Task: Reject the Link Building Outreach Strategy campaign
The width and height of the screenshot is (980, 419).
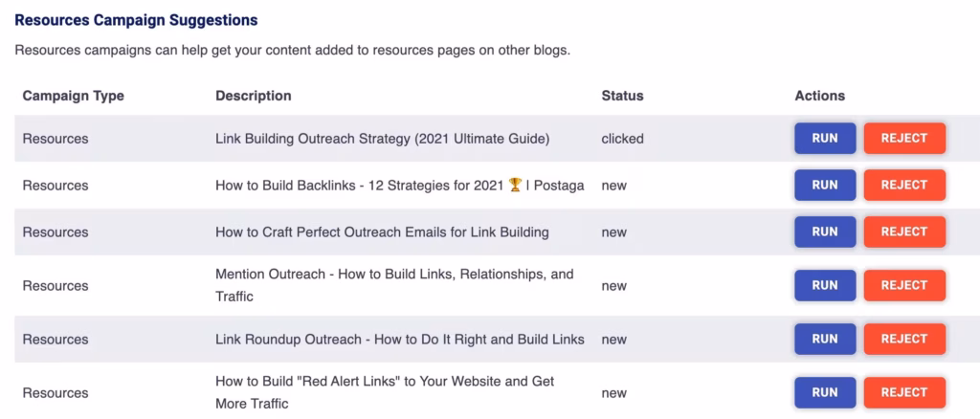Action: [904, 139]
